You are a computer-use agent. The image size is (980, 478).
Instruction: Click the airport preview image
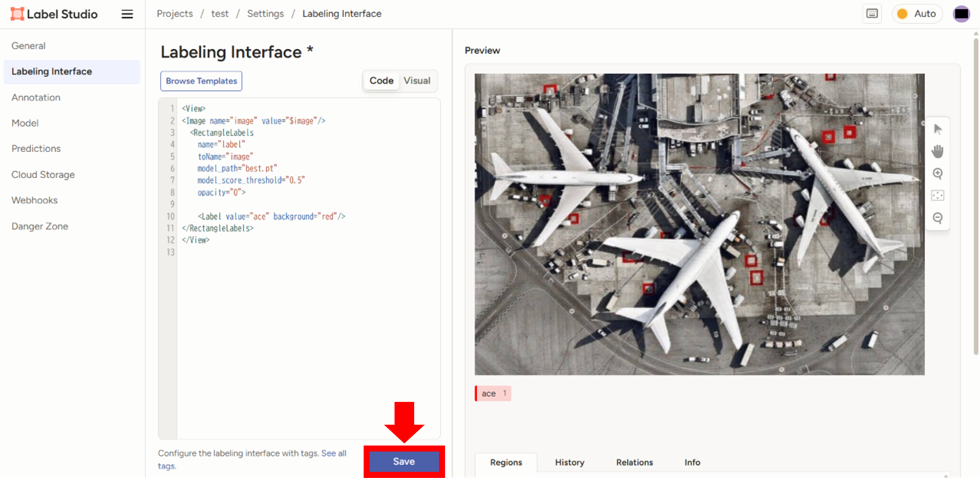699,224
